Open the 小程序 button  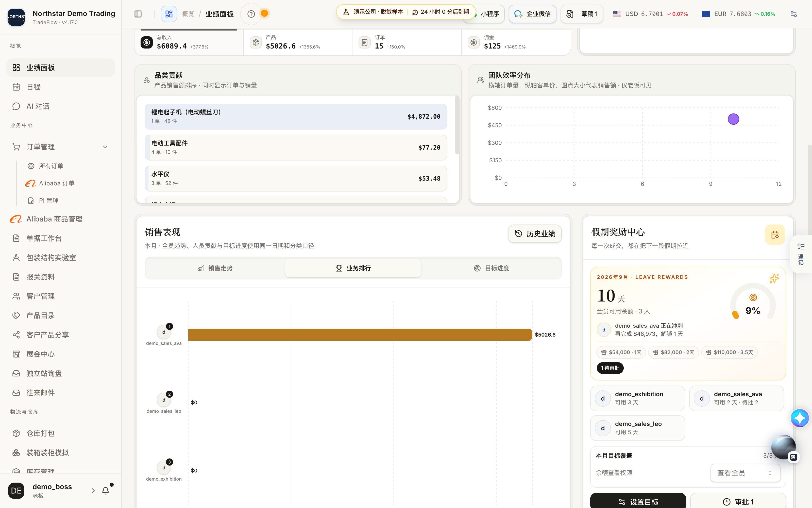click(x=489, y=14)
